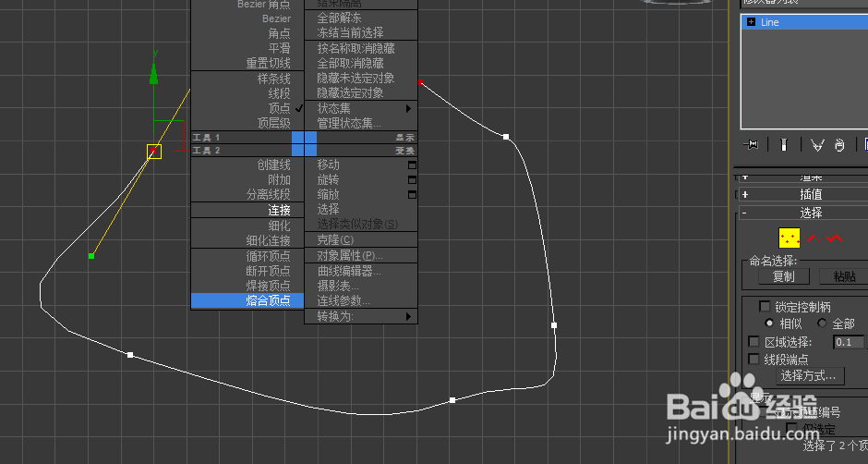Set vertex type to Bezier

click(x=247, y=18)
